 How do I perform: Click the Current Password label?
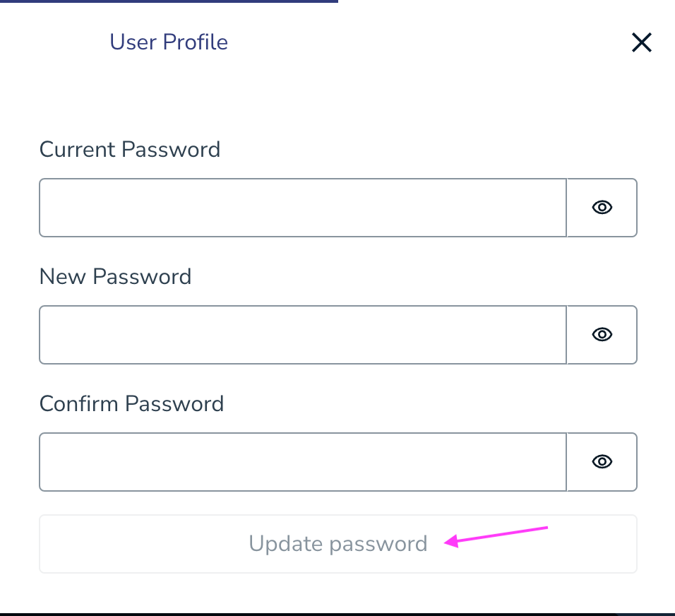tap(130, 149)
